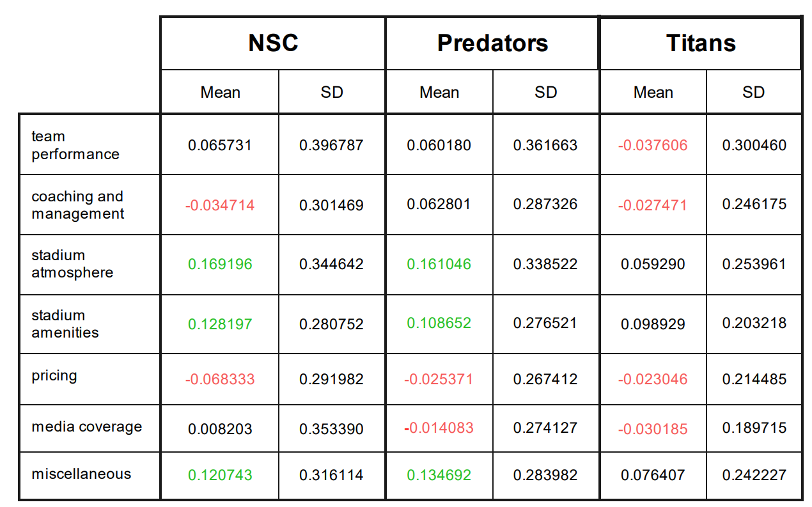The width and height of the screenshot is (812, 507).
Task: Click the NSC column group header
Action: [x=273, y=43]
